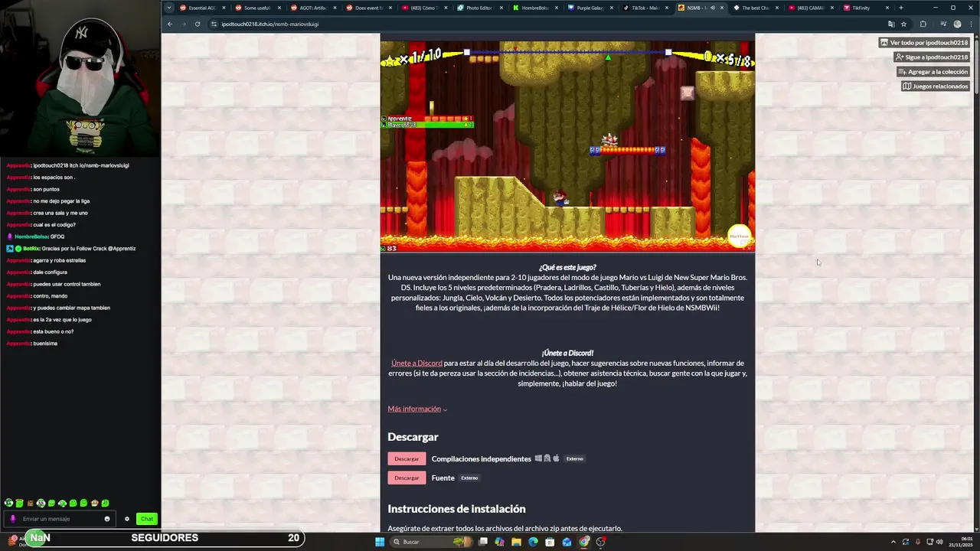Viewport: 980px width, 551px height.
Task: Open volume control in system tray
Action: [941, 542]
